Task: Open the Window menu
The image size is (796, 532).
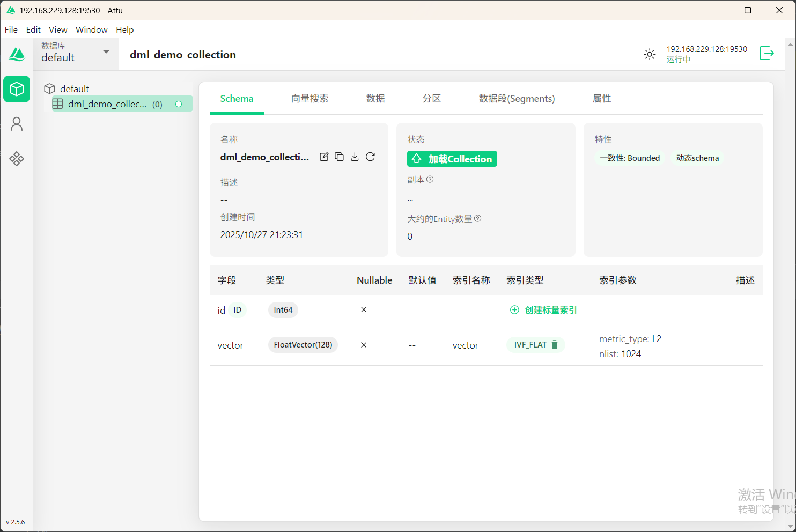Action: [92, 29]
